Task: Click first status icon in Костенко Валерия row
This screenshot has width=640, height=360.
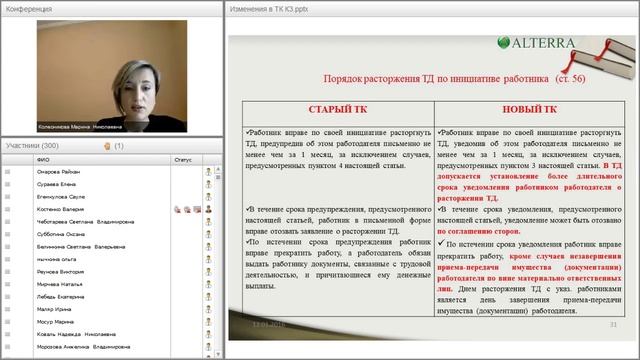Action: [178, 209]
